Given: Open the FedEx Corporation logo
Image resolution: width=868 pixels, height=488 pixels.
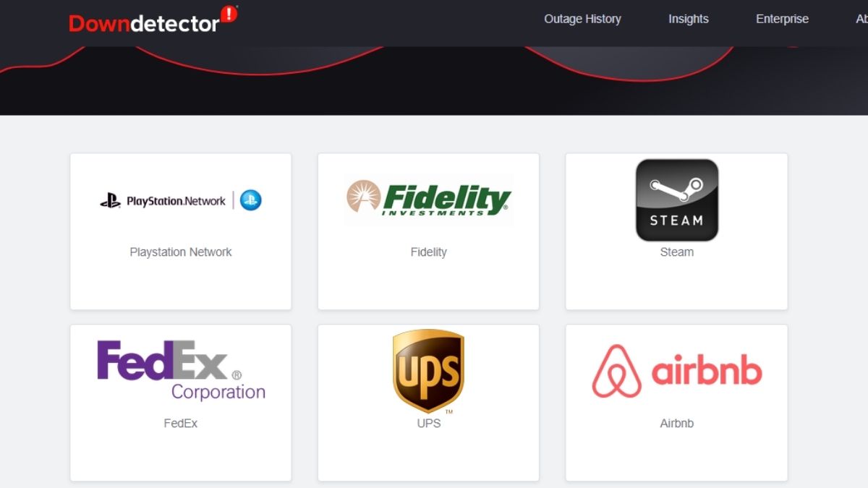Looking at the screenshot, I should (x=181, y=370).
